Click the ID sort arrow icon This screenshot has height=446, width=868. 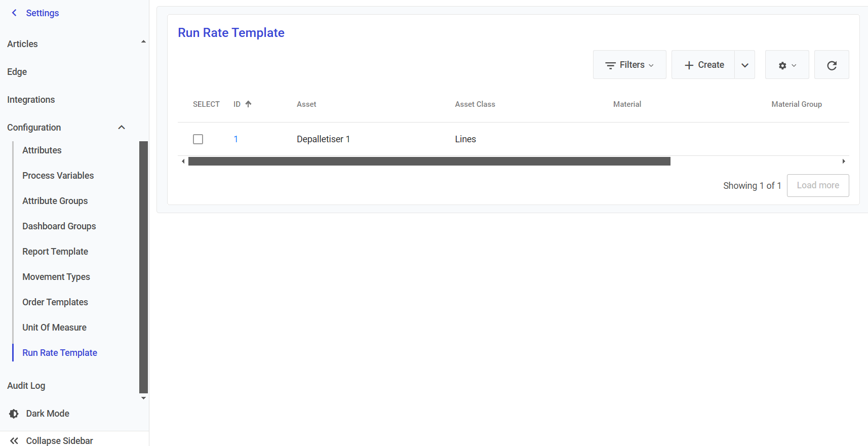click(x=248, y=104)
